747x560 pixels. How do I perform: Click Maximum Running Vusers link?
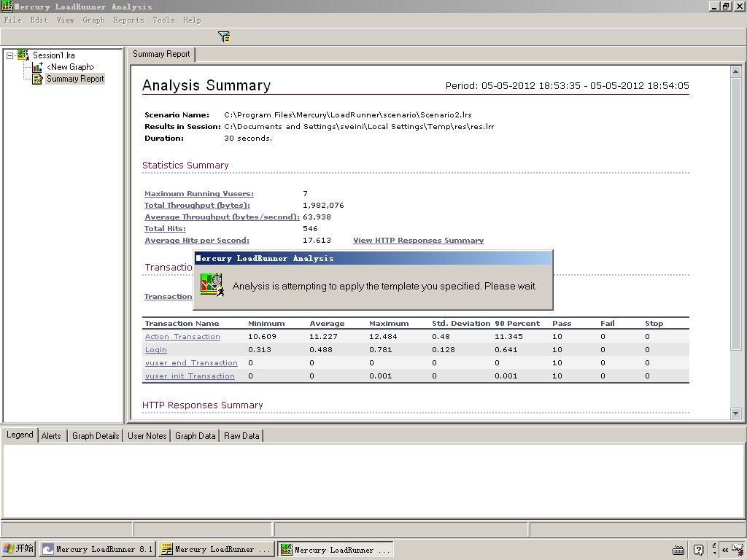(x=198, y=194)
